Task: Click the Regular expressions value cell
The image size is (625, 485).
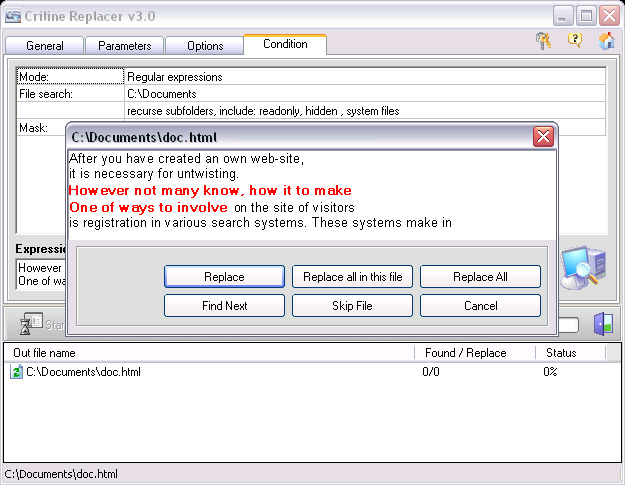Action: point(365,77)
